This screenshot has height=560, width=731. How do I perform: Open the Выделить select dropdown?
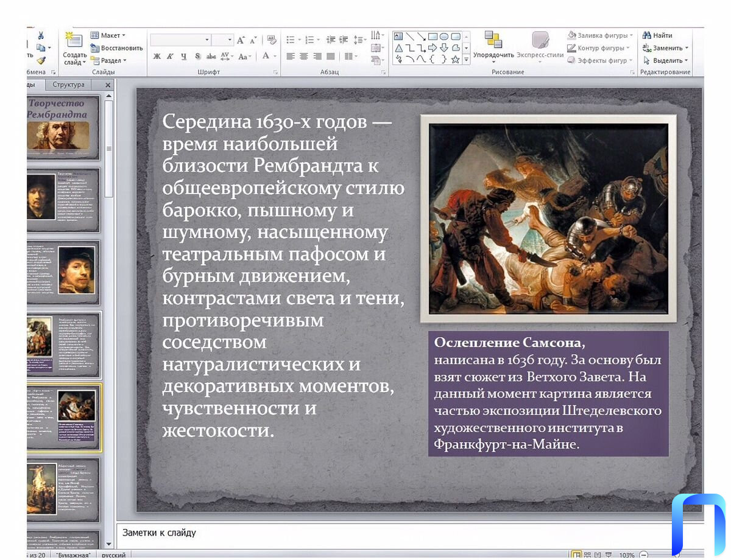point(665,60)
